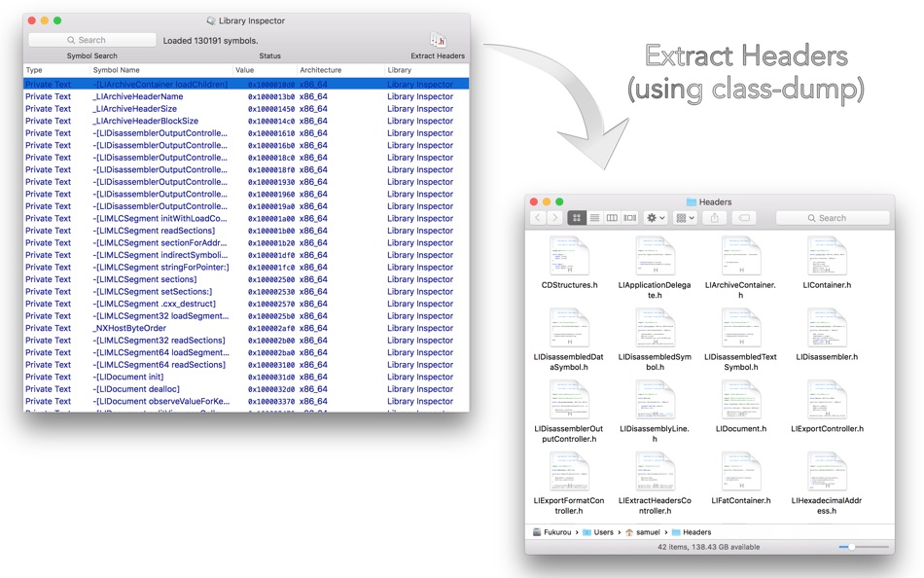
Task: Open the Finder action gear dropdown
Action: [x=656, y=218]
